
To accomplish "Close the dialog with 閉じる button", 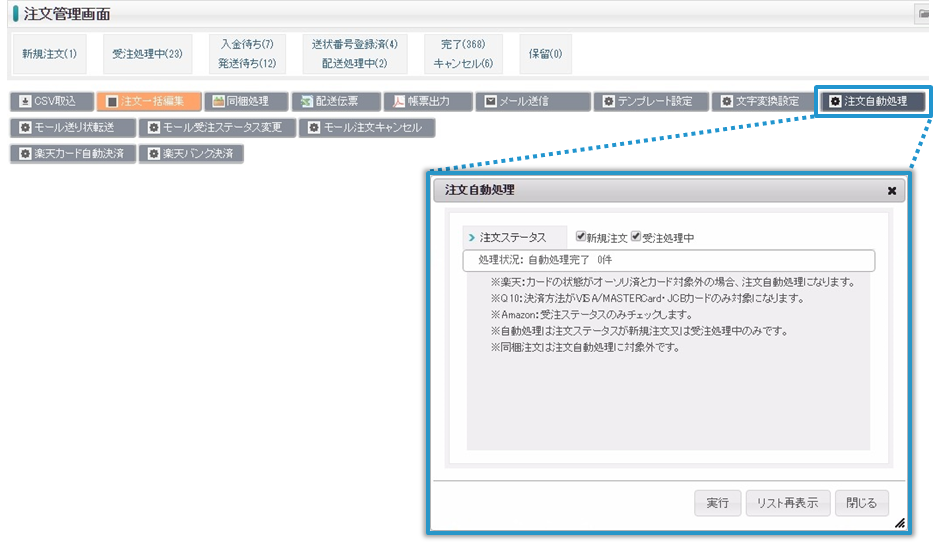I will (x=861, y=503).
